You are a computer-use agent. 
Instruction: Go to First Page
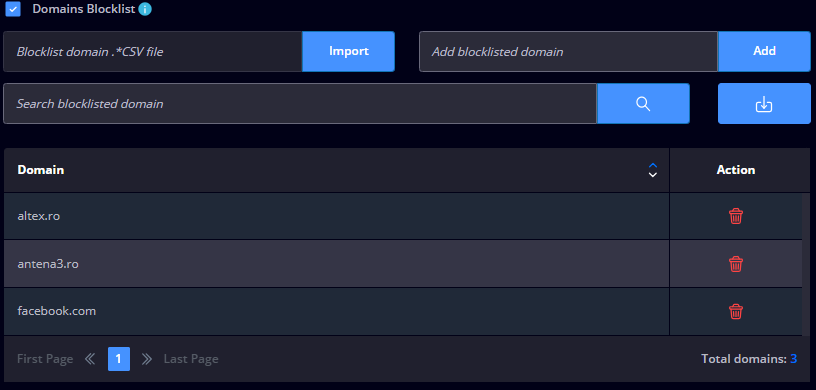click(45, 359)
